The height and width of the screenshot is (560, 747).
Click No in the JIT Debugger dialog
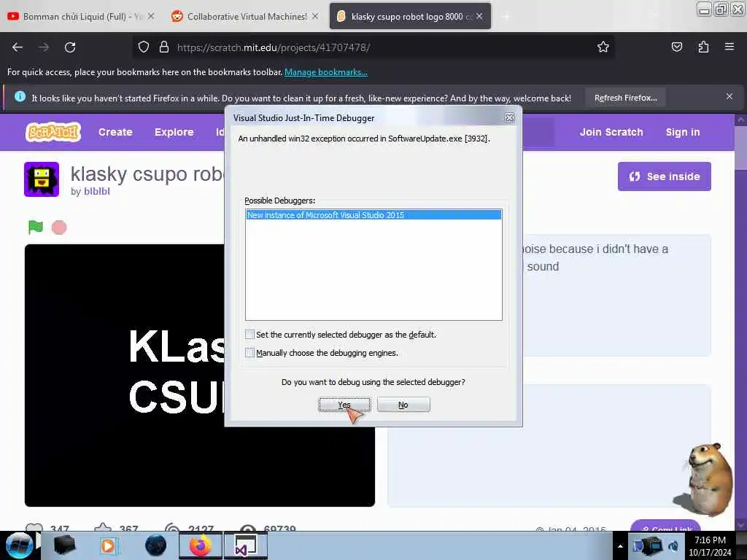pyautogui.click(x=403, y=405)
